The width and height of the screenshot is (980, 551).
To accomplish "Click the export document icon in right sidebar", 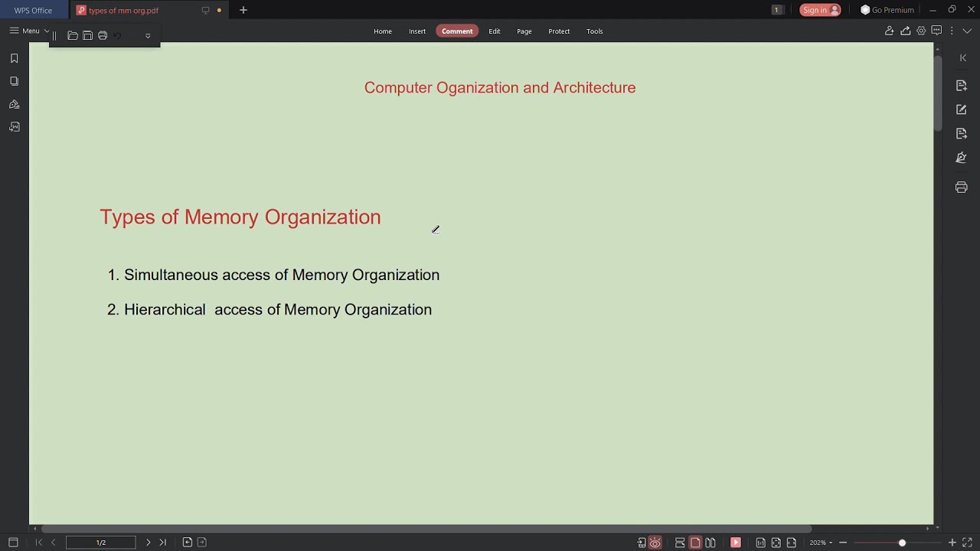I will (x=962, y=85).
